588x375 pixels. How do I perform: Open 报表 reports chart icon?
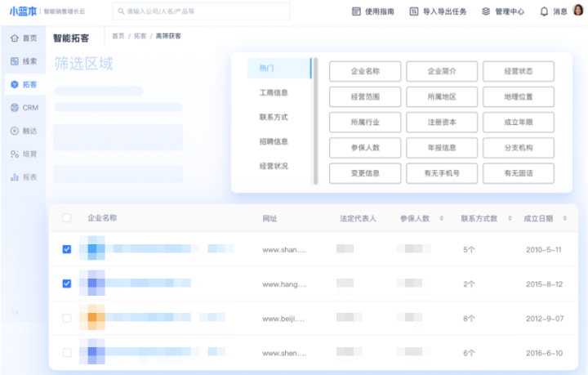click(15, 176)
